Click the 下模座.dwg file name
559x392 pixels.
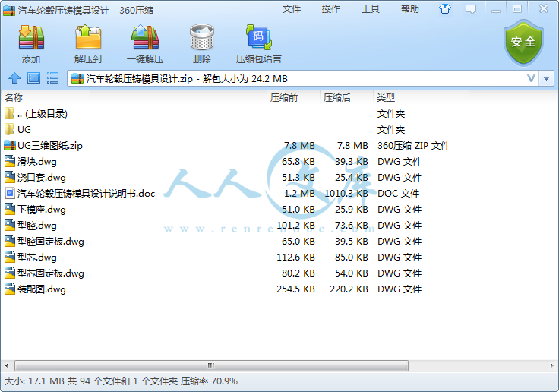42,210
